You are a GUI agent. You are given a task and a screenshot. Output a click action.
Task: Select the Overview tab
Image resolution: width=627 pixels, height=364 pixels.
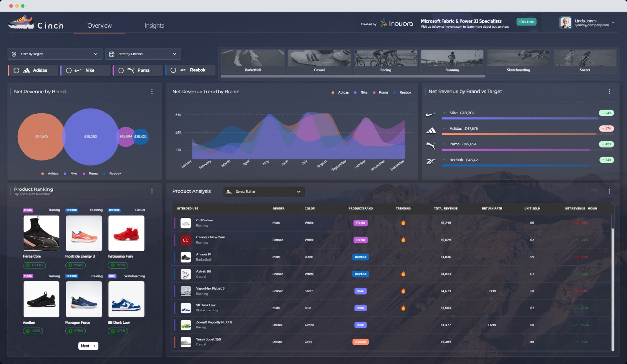[x=99, y=25]
